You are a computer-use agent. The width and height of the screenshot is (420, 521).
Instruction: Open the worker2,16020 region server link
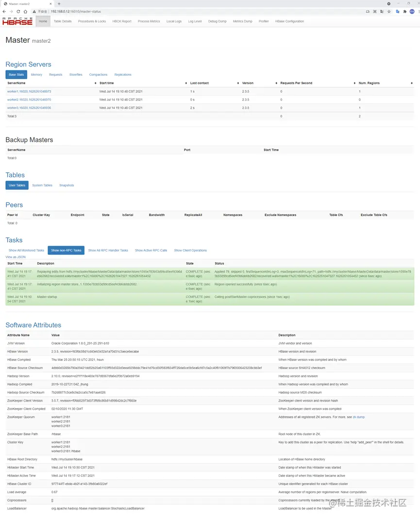pyautogui.click(x=29, y=100)
